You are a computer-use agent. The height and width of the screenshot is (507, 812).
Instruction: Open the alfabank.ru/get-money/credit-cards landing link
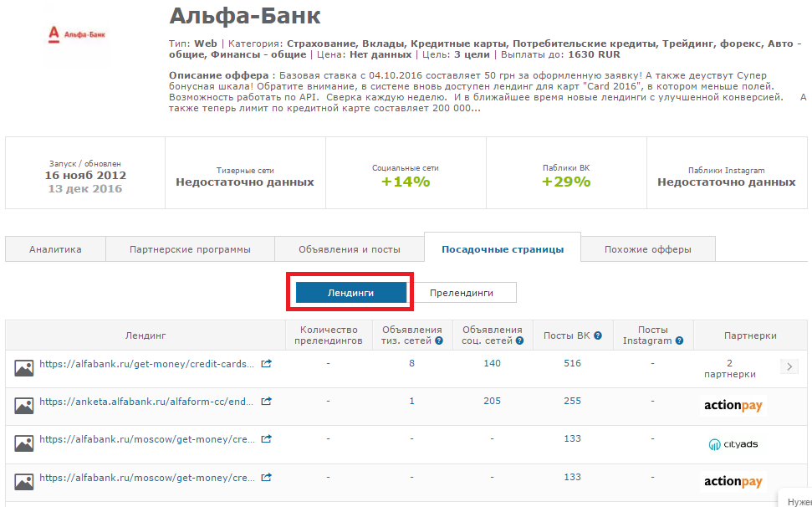pos(146,364)
